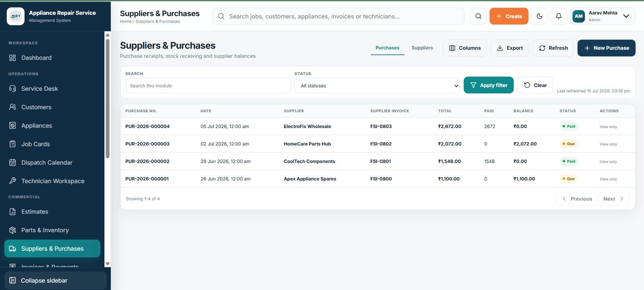
Task: Open purchase PUR-2026-000003
Action: [147, 144]
